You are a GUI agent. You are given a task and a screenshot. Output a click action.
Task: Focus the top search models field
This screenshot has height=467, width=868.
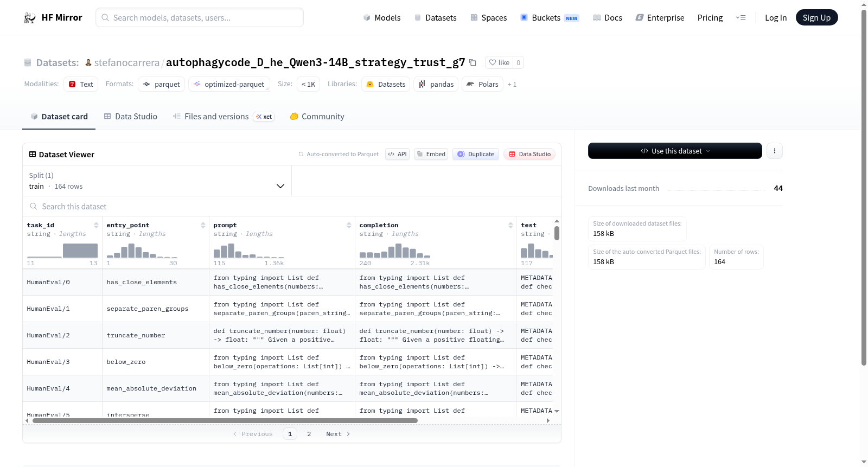click(200, 17)
